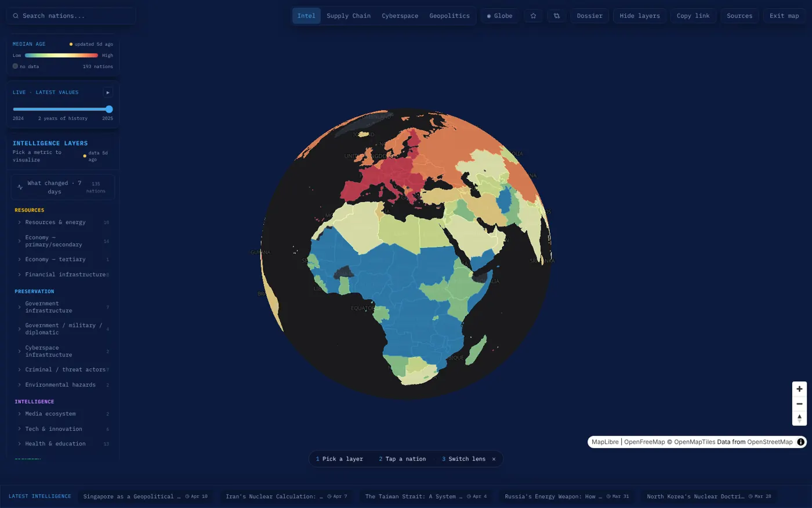Click the 2 years of history label
Image resolution: width=812 pixels, height=508 pixels.
63,118
